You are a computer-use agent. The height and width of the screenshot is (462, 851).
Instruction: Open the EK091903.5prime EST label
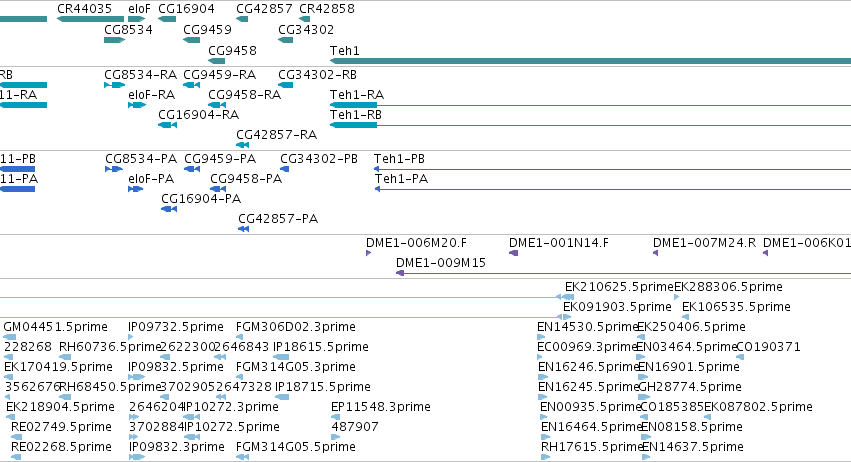617,307
